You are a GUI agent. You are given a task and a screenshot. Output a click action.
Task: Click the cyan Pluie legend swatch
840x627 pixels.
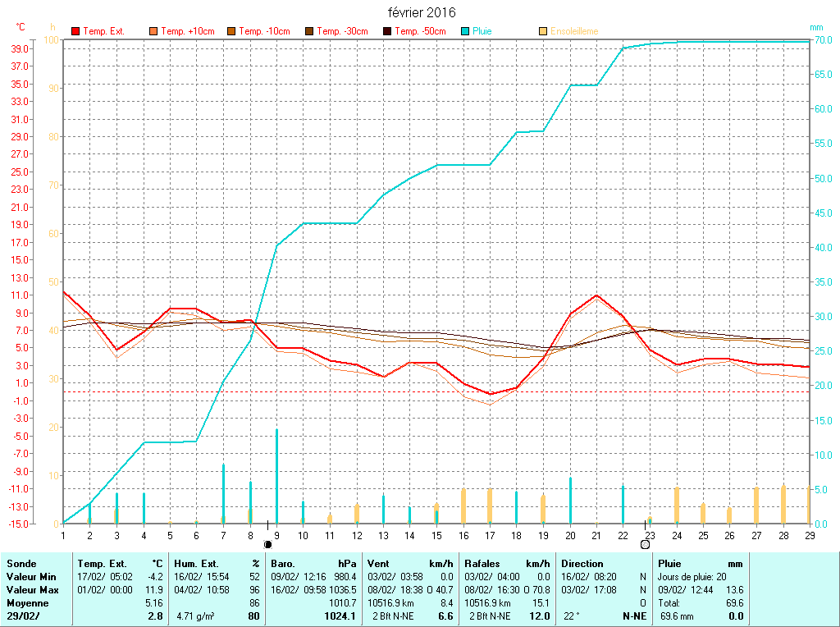coord(465,31)
